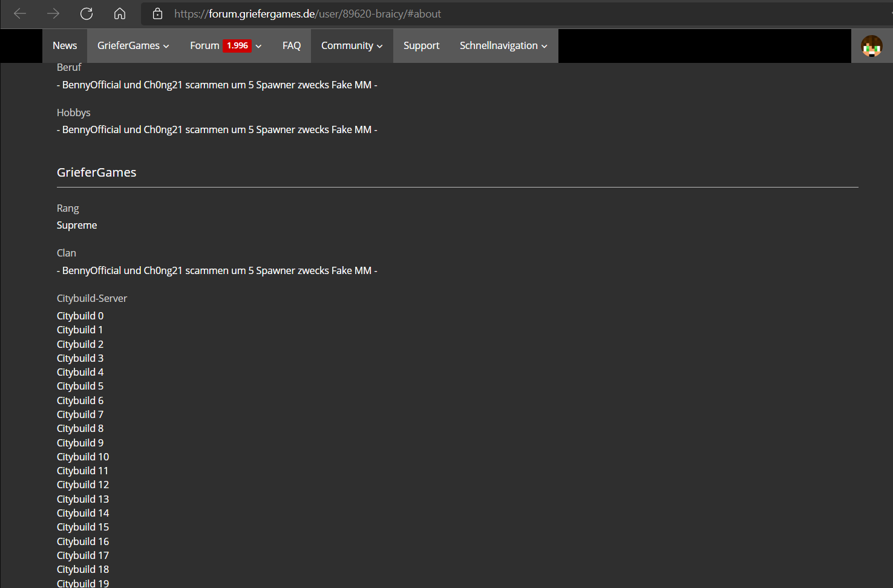Click the GrieferGames section heading
Image resolution: width=893 pixels, height=588 pixels.
coord(97,172)
